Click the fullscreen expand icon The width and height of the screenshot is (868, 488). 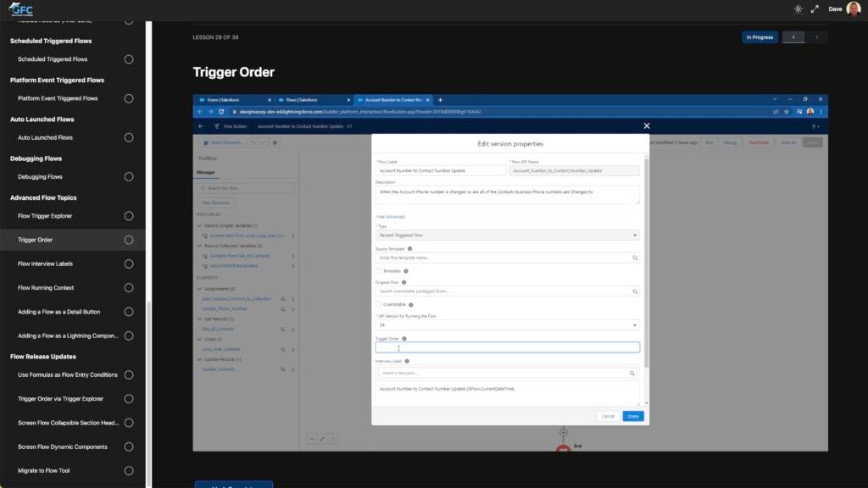point(815,8)
